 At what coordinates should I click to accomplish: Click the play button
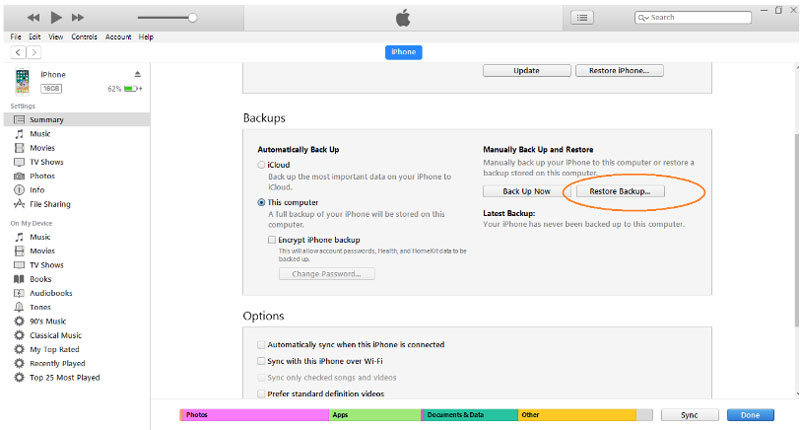pos(56,17)
